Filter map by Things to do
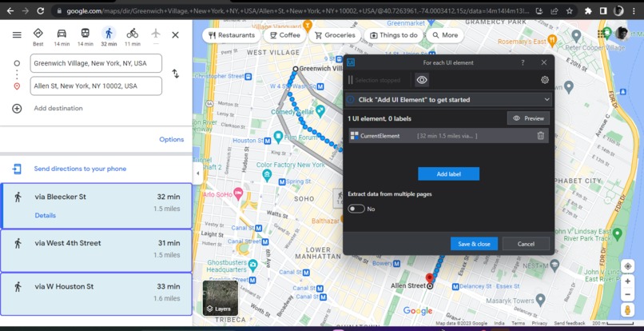 click(x=393, y=35)
